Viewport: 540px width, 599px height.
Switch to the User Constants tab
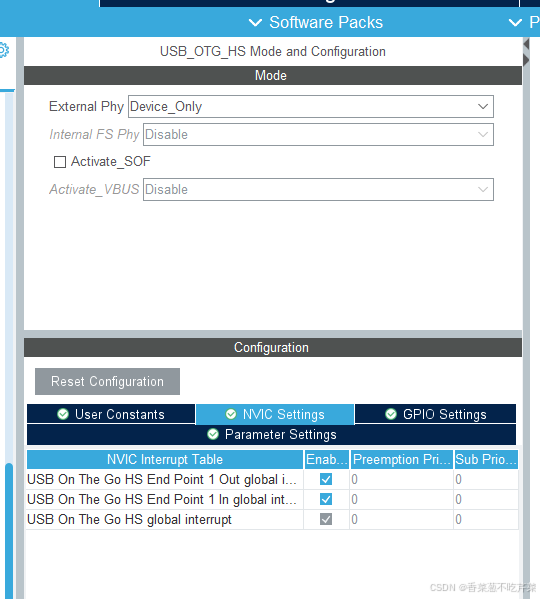pos(111,414)
